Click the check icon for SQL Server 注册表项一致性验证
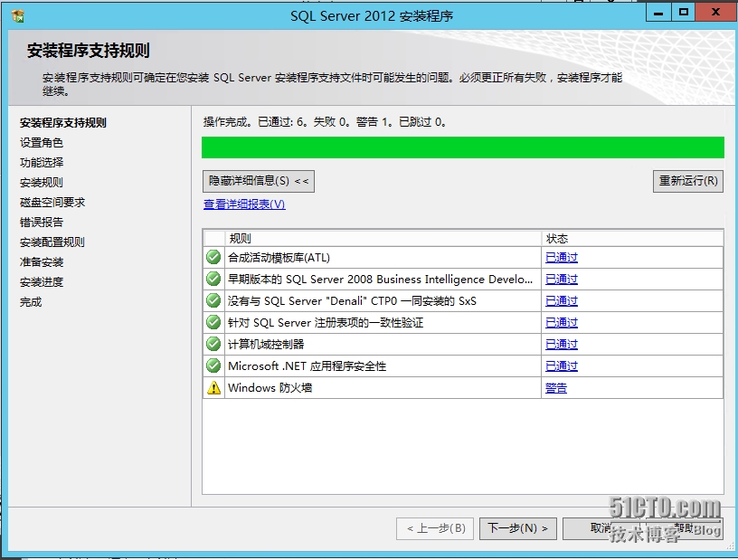The height and width of the screenshot is (560, 738). [213, 322]
